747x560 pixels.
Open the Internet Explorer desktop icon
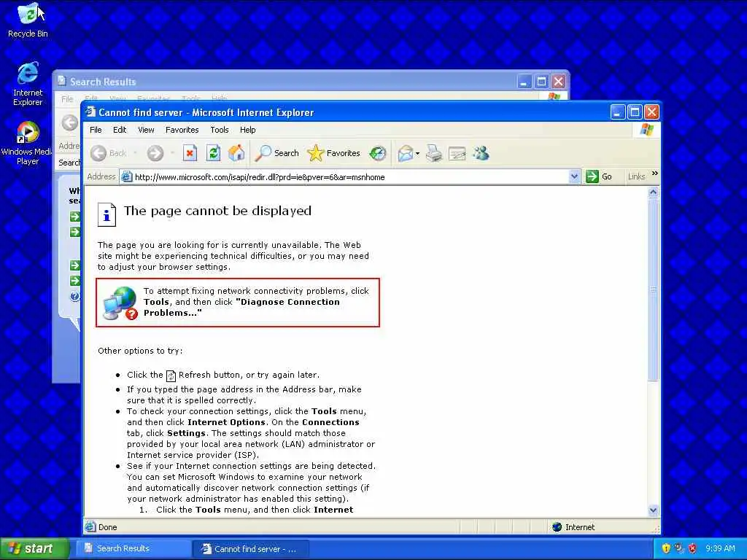click(x=28, y=83)
